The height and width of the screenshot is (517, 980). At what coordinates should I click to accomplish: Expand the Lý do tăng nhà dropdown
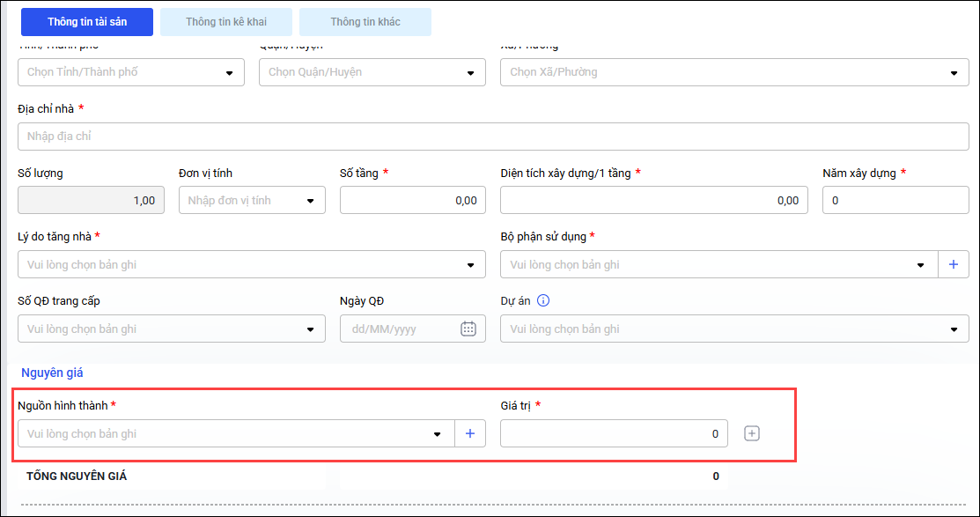470,264
